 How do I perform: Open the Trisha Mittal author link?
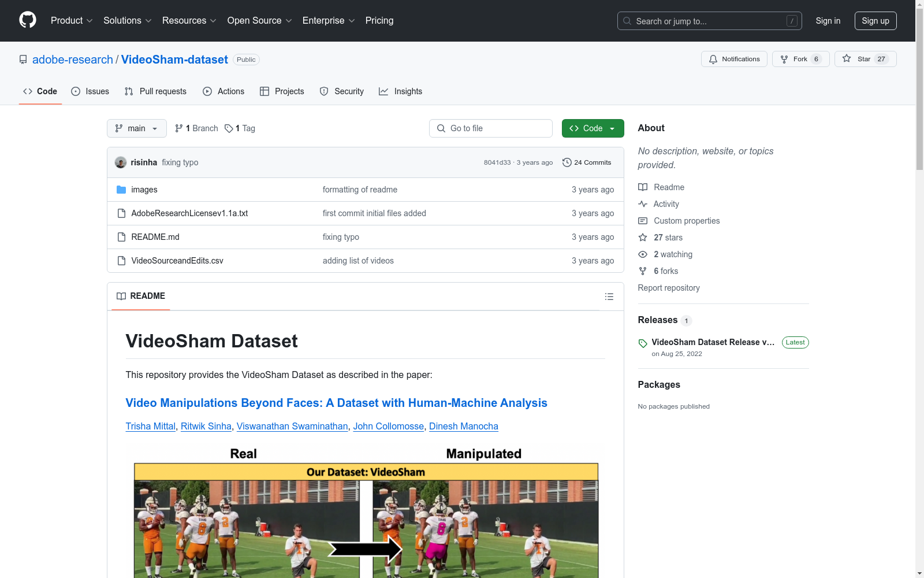point(151,426)
